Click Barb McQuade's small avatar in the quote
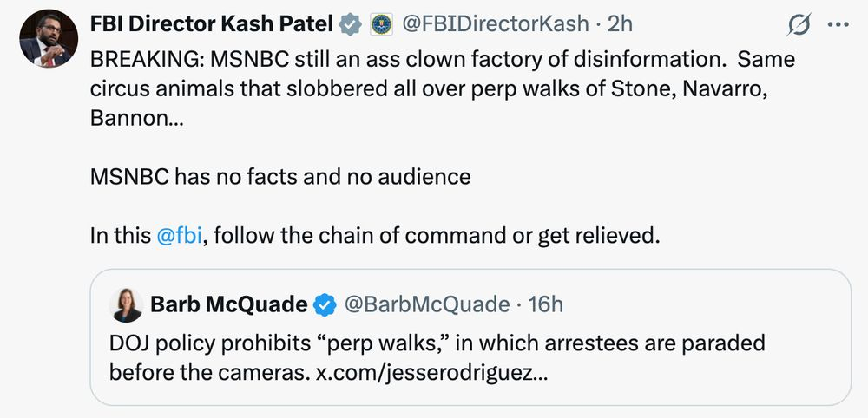This screenshot has height=418, width=868. pos(127,304)
